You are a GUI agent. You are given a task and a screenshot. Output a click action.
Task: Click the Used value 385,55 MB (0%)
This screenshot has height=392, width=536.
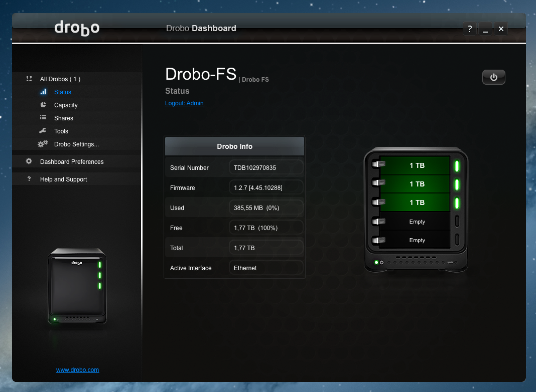click(266, 208)
